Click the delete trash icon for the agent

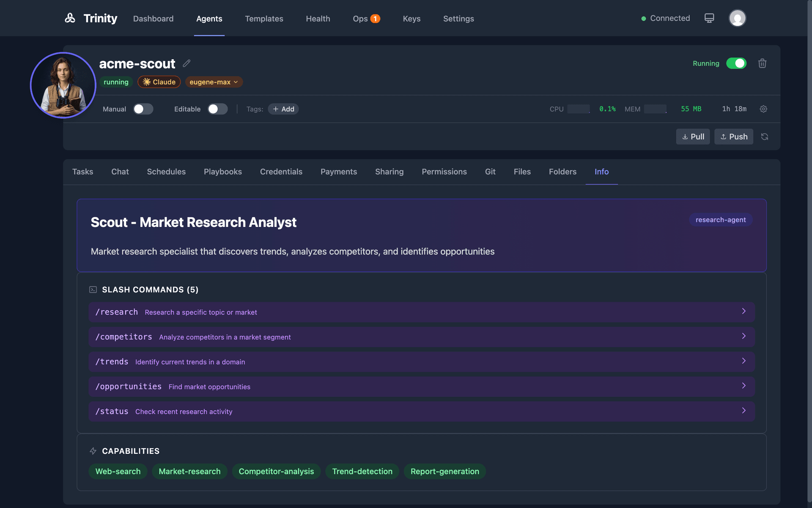point(762,63)
